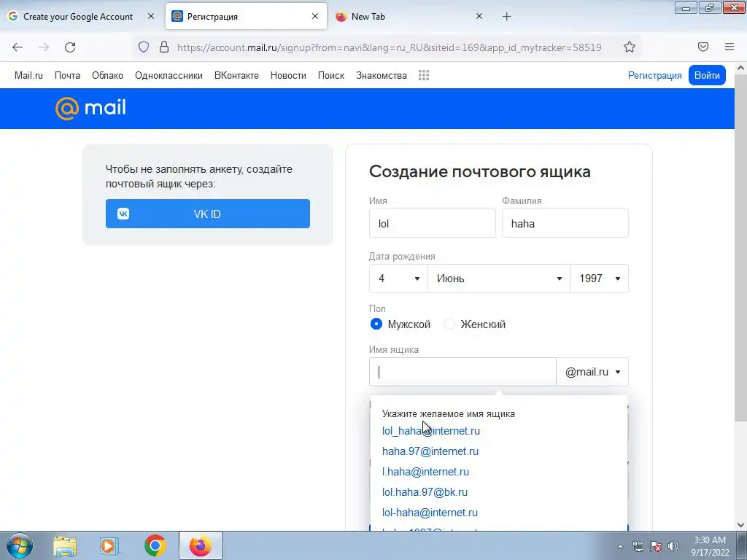The image size is (747, 560).
Task: Open Новости in navigation bar
Action: [288, 75]
